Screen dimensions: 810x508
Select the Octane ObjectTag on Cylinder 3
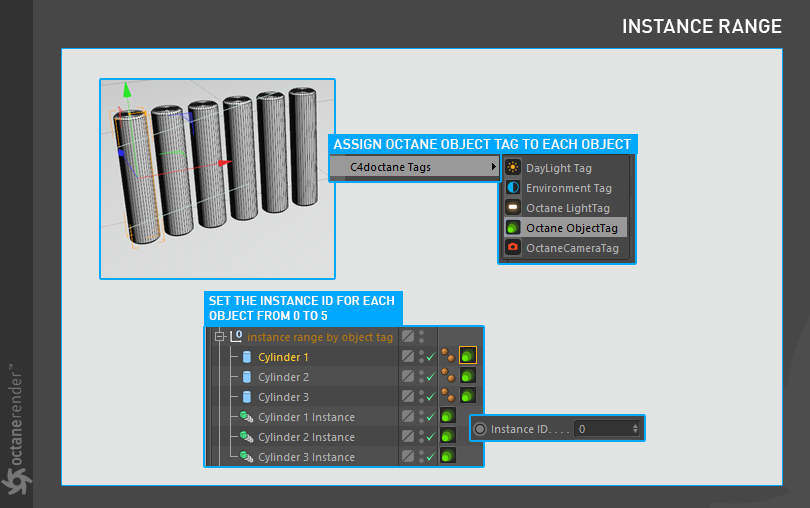point(468,396)
